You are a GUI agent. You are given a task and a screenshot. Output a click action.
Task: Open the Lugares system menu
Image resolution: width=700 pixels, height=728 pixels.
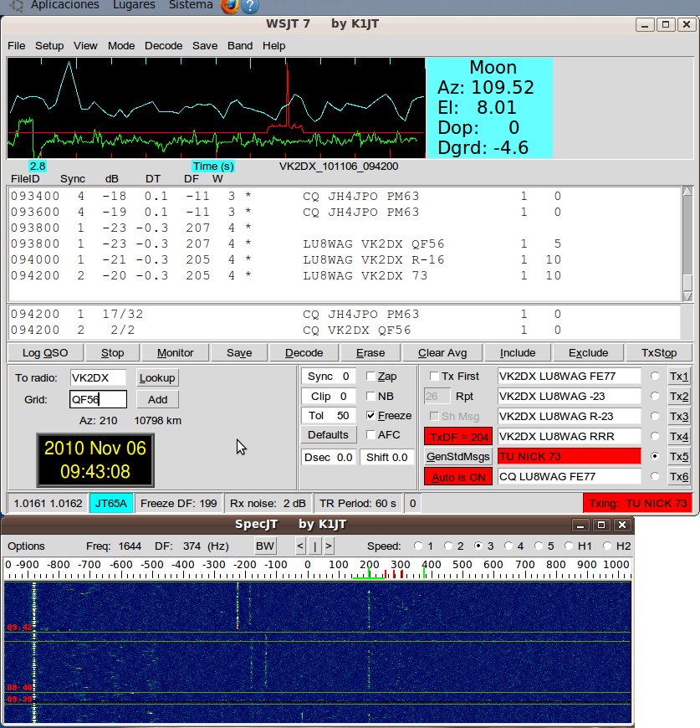[134, 5]
